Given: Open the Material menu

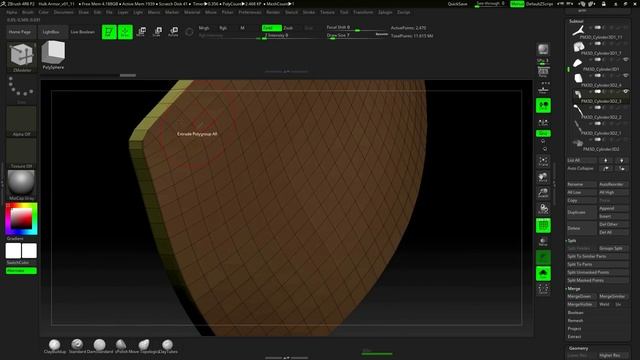Looking at the screenshot, I should pos(192,12).
